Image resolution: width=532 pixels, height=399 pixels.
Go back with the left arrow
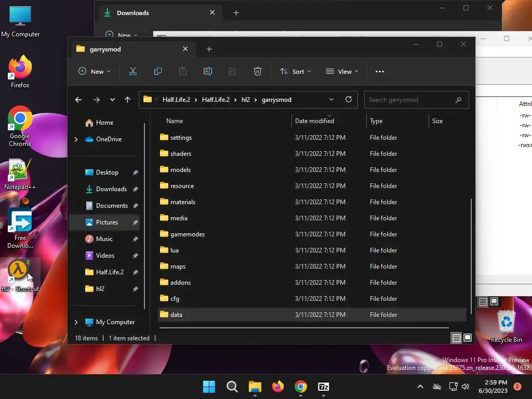pyautogui.click(x=78, y=100)
